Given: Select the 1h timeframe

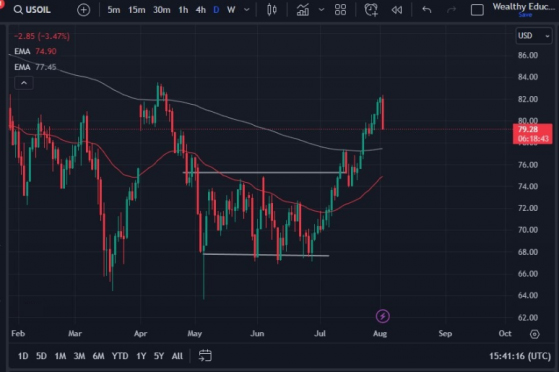Looking at the screenshot, I should pyautogui.click(x=183, y=10).
